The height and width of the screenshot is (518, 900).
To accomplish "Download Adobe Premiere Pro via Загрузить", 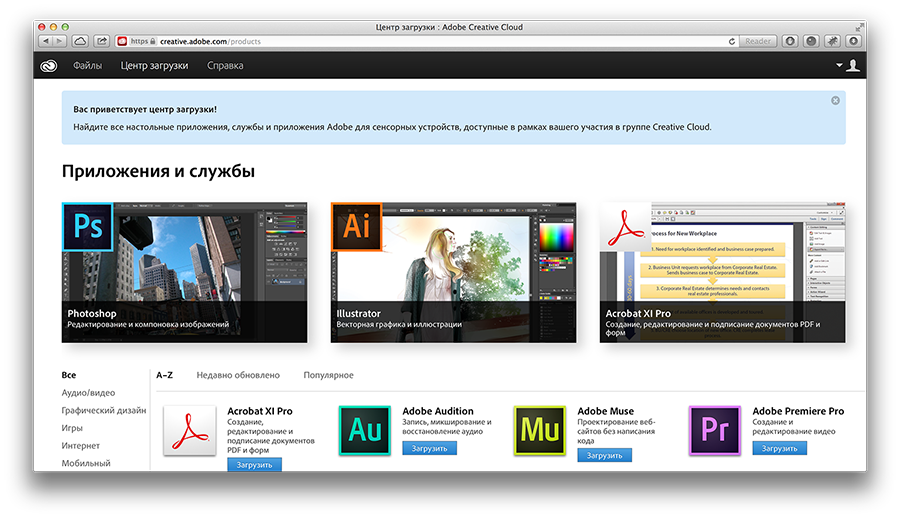I will (779, 448).
